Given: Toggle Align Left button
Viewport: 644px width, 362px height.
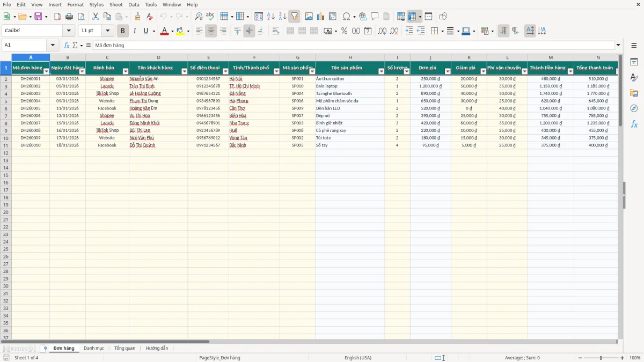Looking at the screenshot, I should pyautogui.click(x=199, y=31).
